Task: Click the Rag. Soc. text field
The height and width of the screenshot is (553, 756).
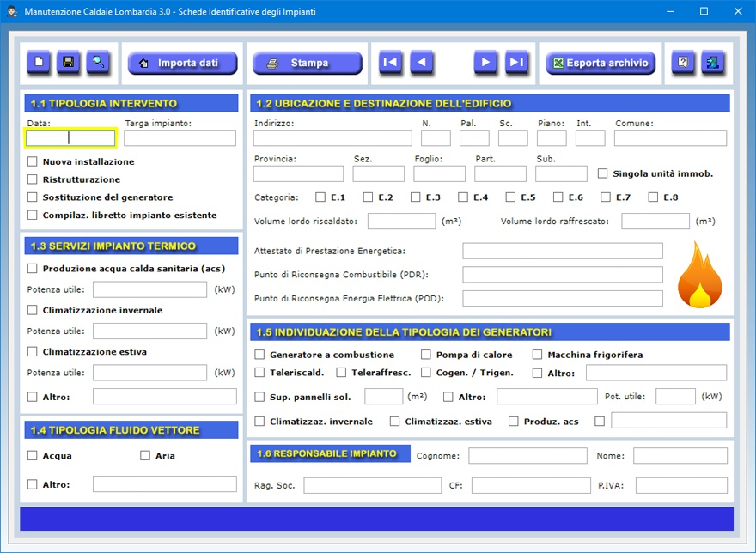Action: pyautogui.click(x=373, y=485)
